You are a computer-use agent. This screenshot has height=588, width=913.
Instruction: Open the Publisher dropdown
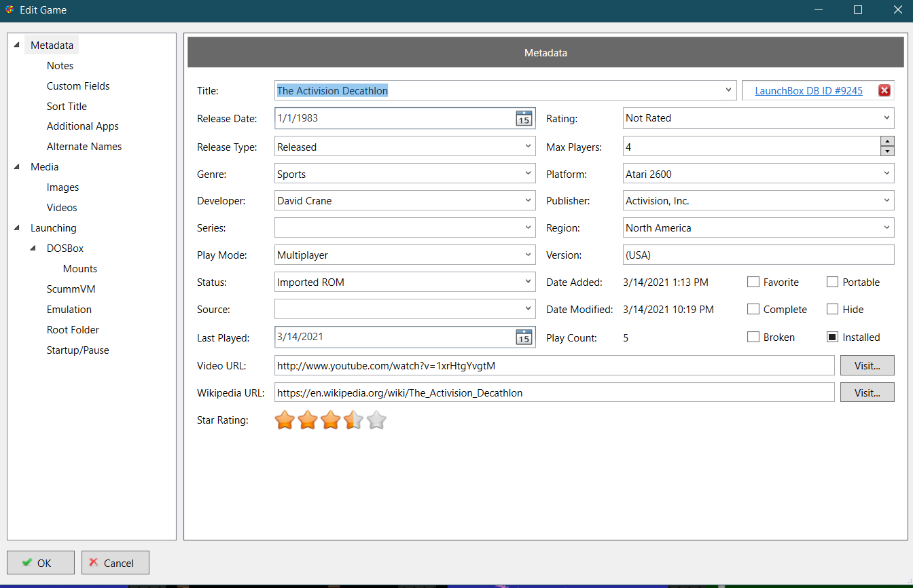(x=887, y=201)
